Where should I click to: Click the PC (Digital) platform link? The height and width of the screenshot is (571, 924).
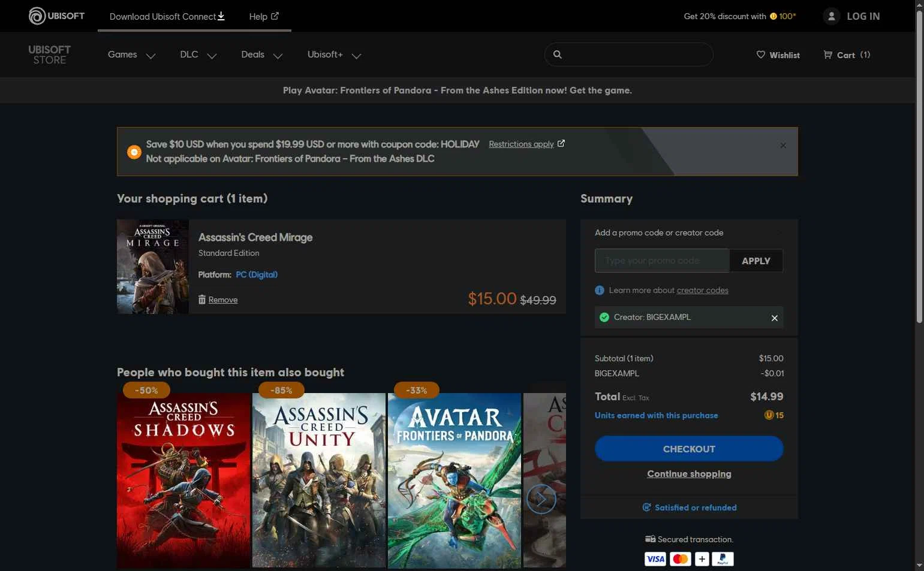tap(257, 274)
